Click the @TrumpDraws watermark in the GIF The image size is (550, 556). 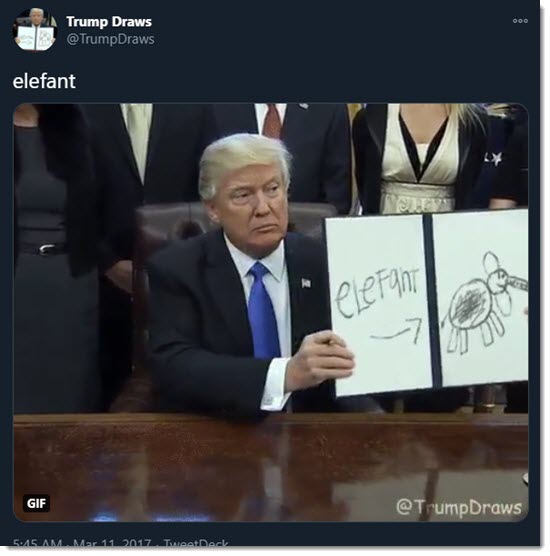pos(458,507)
